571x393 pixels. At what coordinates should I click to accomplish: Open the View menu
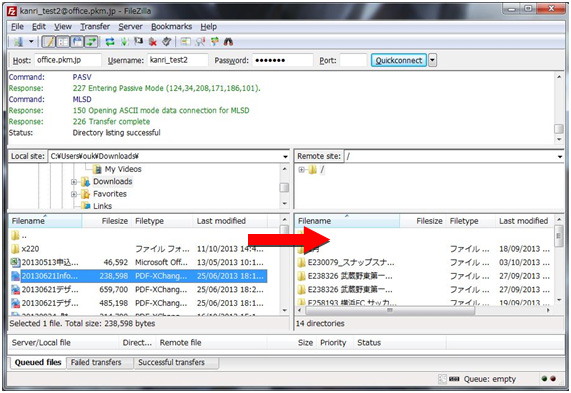pos(63,27)
